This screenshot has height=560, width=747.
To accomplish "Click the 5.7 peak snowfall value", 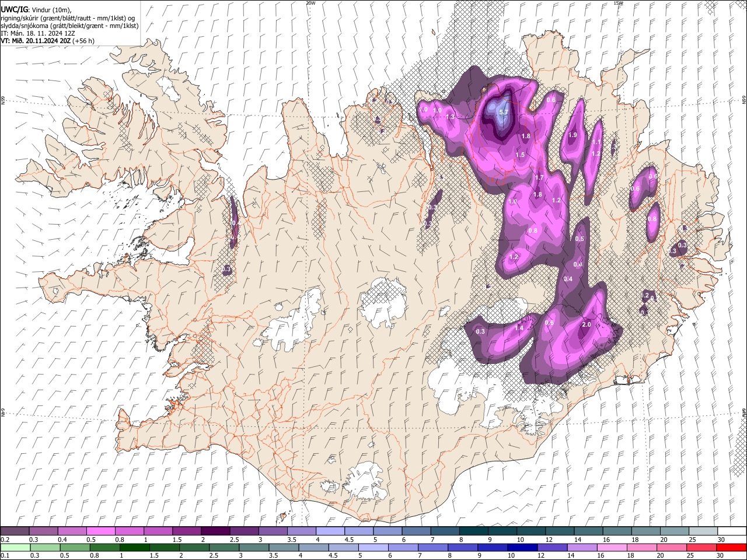I will coord(504,112).
